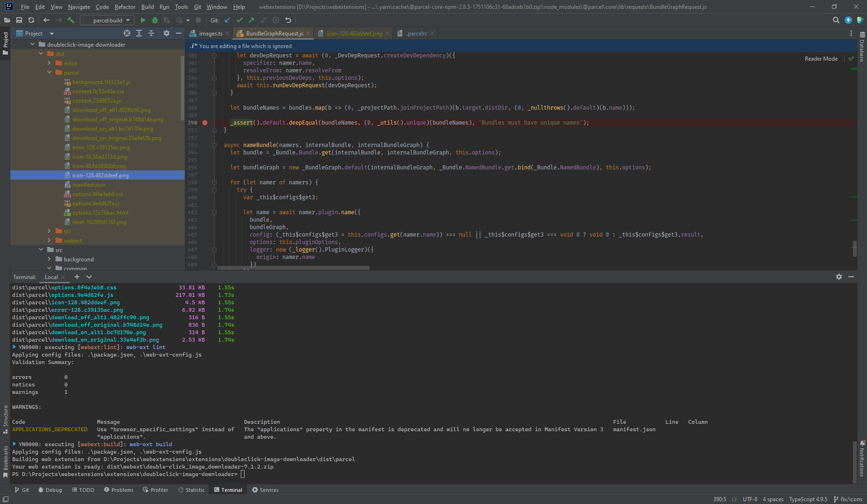Open the Navigate menu
The image size is (867, 504).
coord(79,7)
